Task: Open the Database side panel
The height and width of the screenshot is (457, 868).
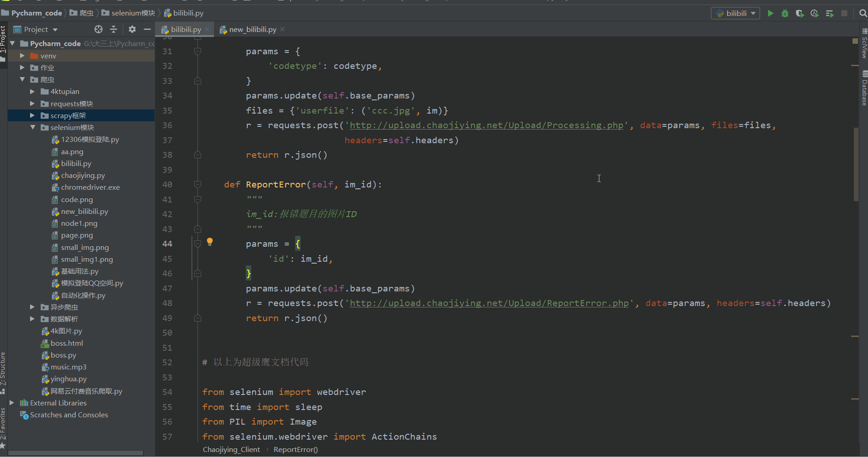Action: [x=864, y=88]
